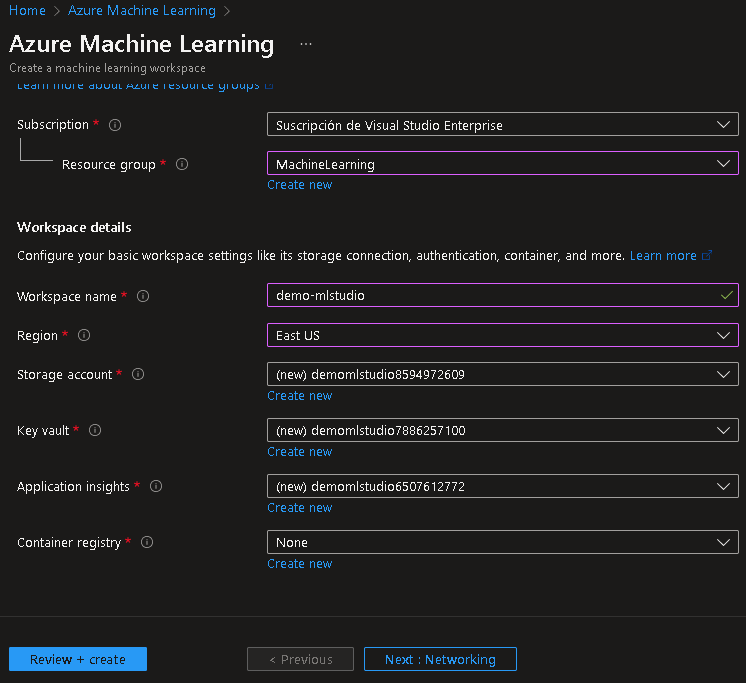Open the Region dropdown showing East US
746x683 pixels.
502,335
